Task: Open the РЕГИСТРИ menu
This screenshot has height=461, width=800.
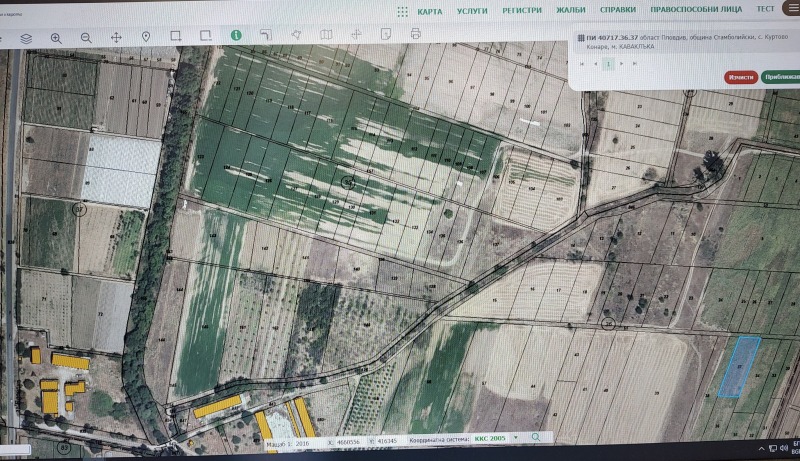Action: tap(522, 11)
